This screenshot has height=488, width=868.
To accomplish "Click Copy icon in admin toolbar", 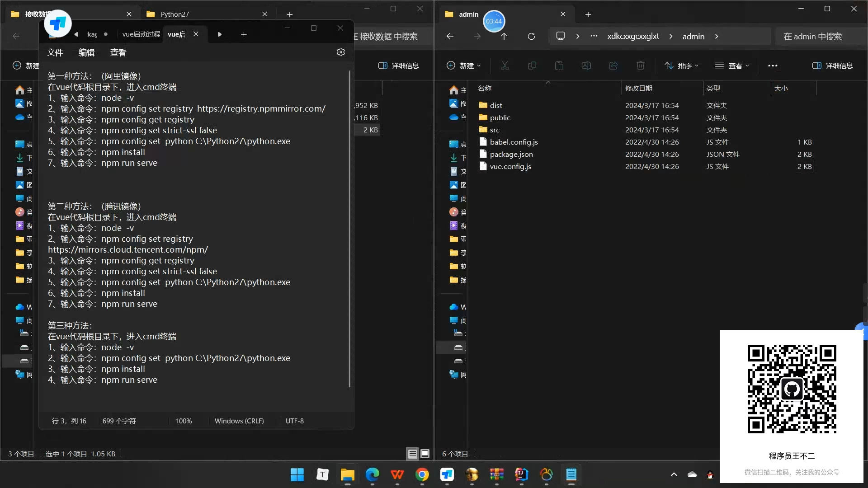I will point(532,66).
